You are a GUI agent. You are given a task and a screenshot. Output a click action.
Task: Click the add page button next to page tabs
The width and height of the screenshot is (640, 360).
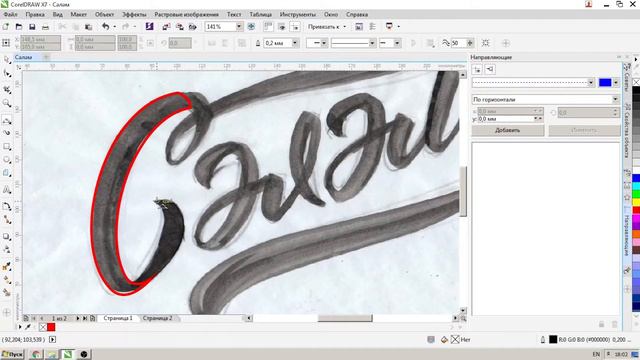click(93, 318)
